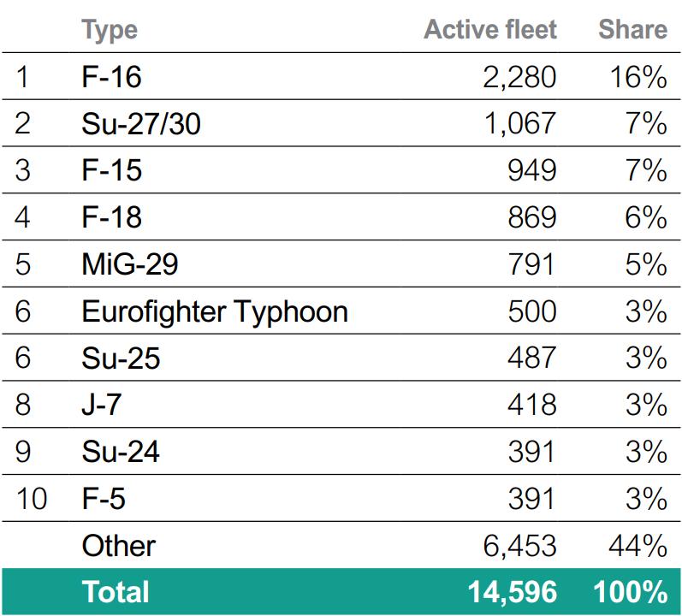Select the F-18 row label
682x616 pixels.
[x=111, y=217]
